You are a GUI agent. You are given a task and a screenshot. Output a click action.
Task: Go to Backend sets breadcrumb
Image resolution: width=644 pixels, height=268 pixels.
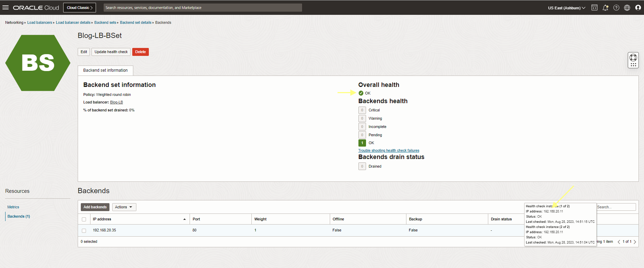[x=105, y=22]
